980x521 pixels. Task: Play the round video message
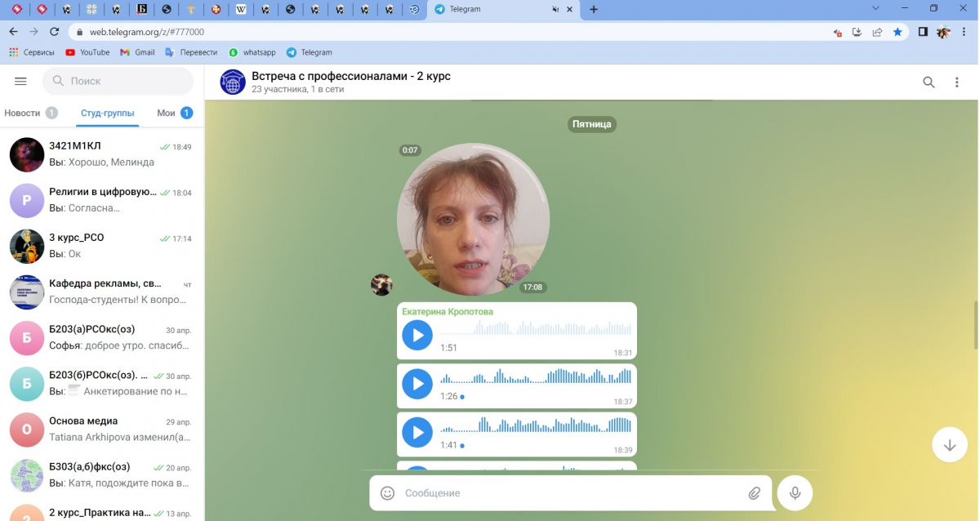pyautogui.click(x=473, y=220)
